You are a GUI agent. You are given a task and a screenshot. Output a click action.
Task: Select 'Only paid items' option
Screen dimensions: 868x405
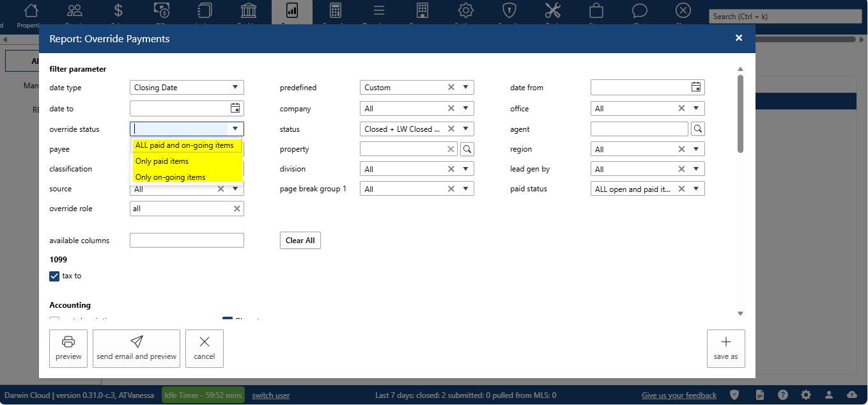tap(162, 161)
